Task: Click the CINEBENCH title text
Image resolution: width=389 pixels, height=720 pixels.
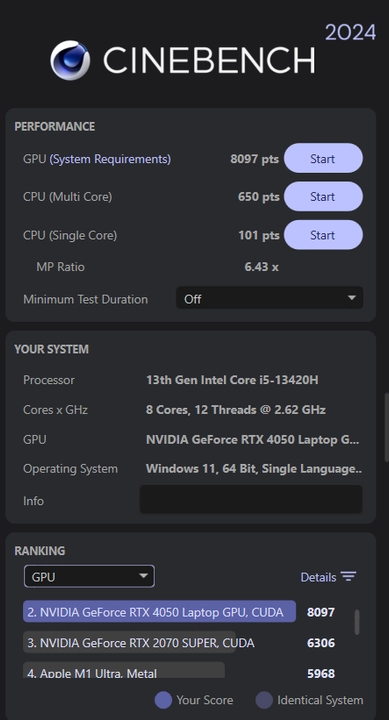Action: (x=209, y=60)
